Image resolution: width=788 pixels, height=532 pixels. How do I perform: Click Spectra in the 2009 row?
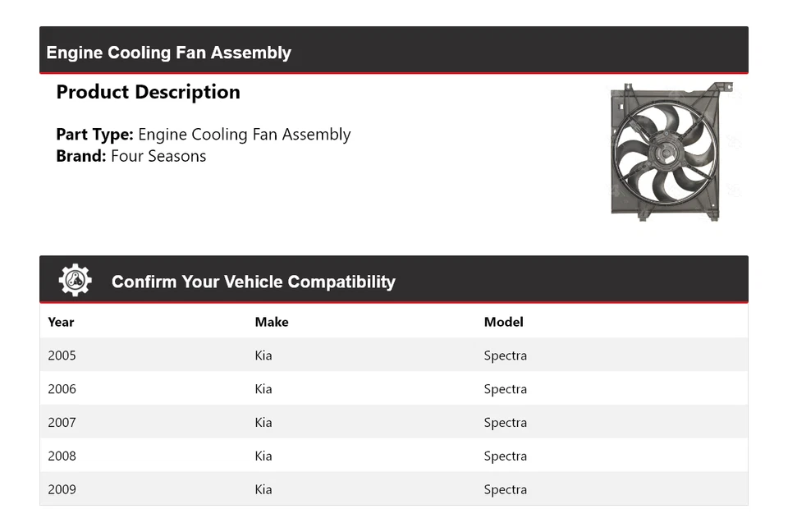[505, 490]
